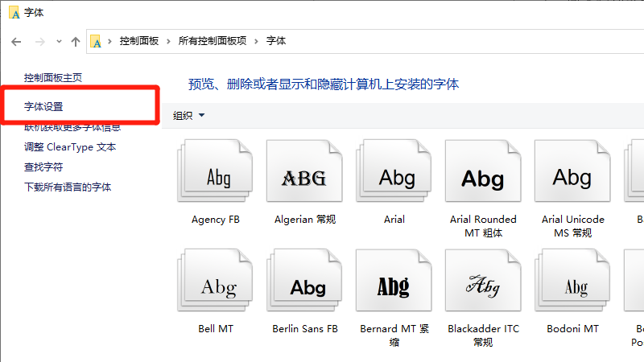This screenshot has height=362, width=644.
Task: Select the Bodoni MT font icon
Action: [572, 280]
